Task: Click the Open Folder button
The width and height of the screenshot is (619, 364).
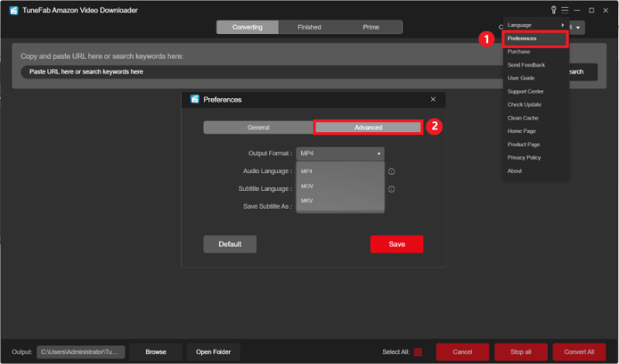Action: (x=214, y=352)
